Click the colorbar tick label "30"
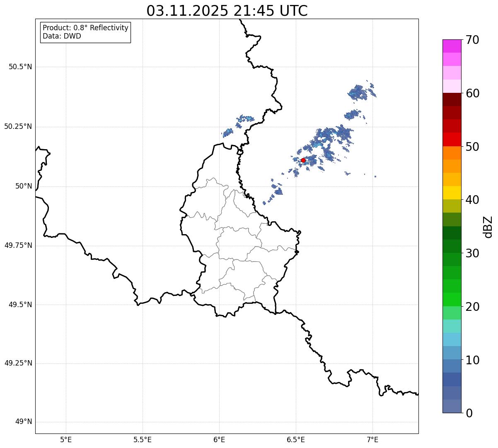 [472, 253]
